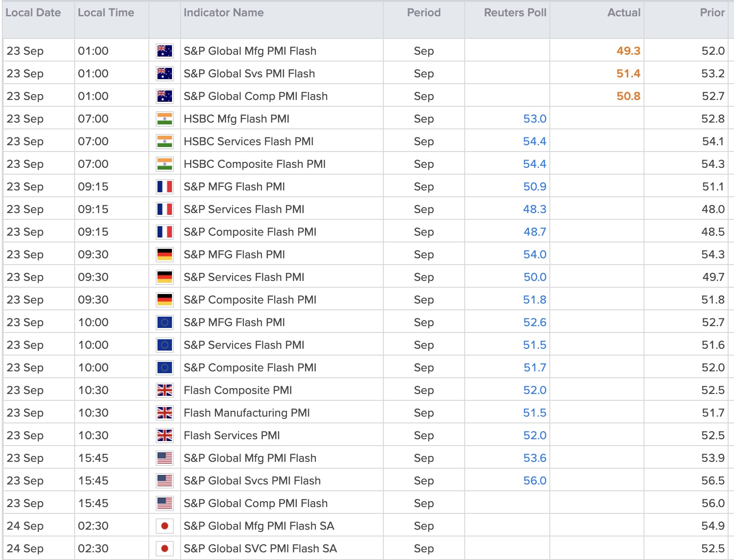
Task: Click the Japan flag beside S&P Global Mfg PMI Flash SA
Action: (x=164, y=526)
